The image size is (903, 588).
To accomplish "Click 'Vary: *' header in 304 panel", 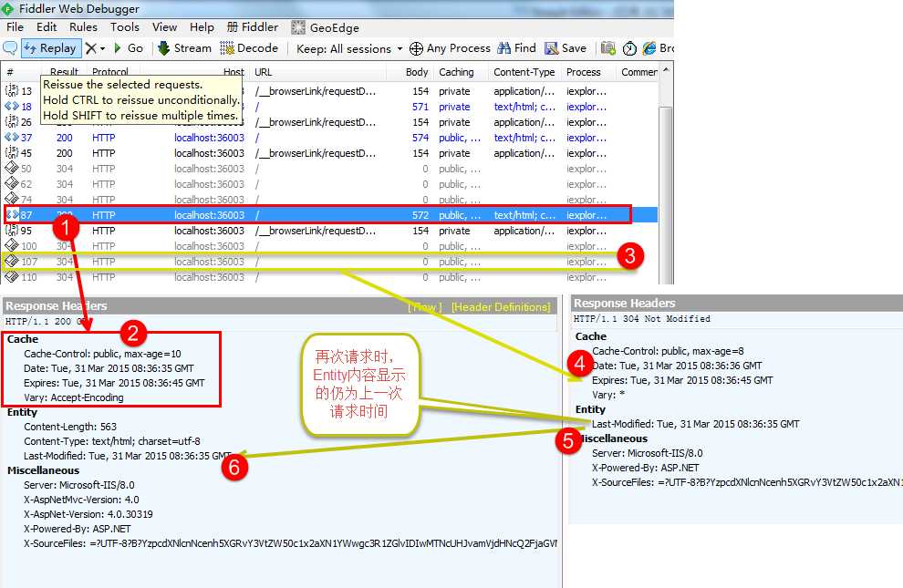I will tap(608, 395).
